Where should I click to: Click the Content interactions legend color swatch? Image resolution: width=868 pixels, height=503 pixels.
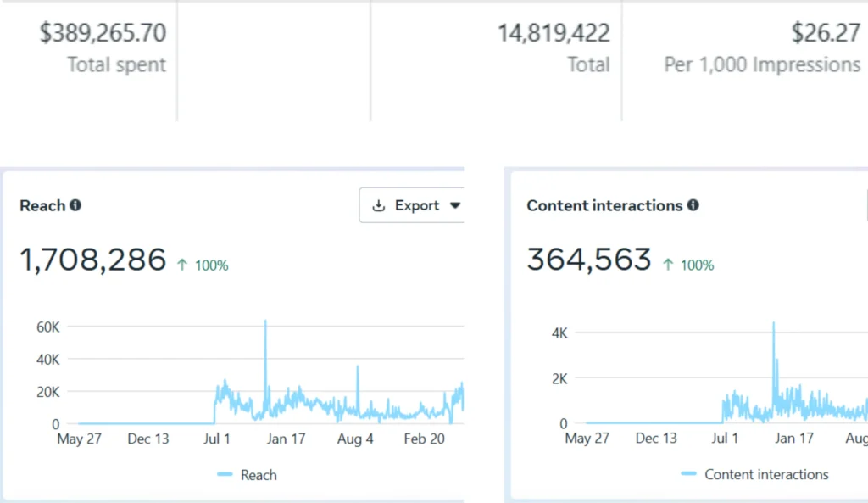pos(688,475)
